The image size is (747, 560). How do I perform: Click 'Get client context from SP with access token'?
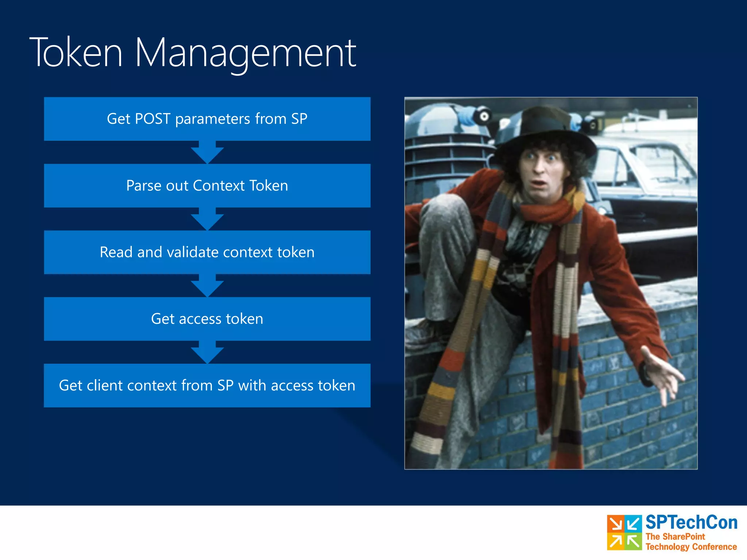click(207, 385)
